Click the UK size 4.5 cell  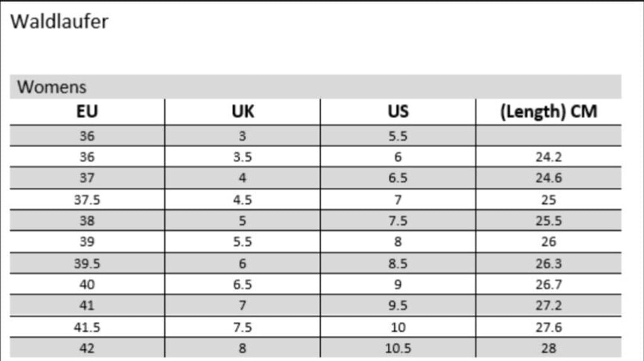tap(242, 199)
